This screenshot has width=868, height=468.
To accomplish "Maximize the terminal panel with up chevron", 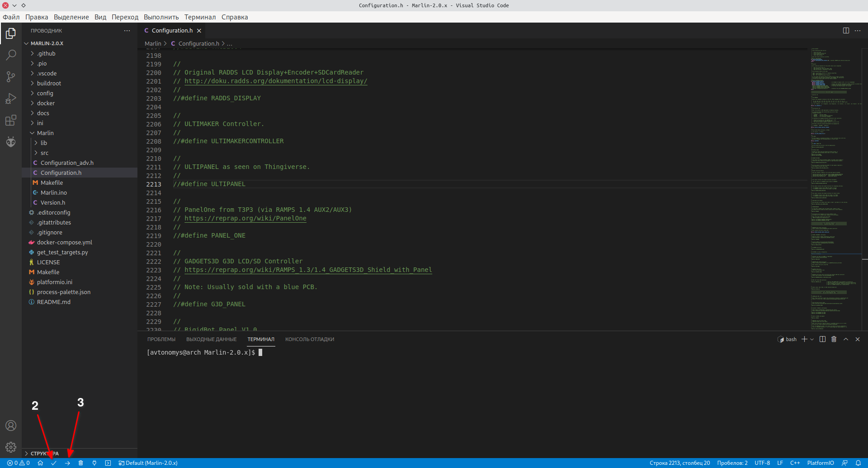I will coord(846,339).
